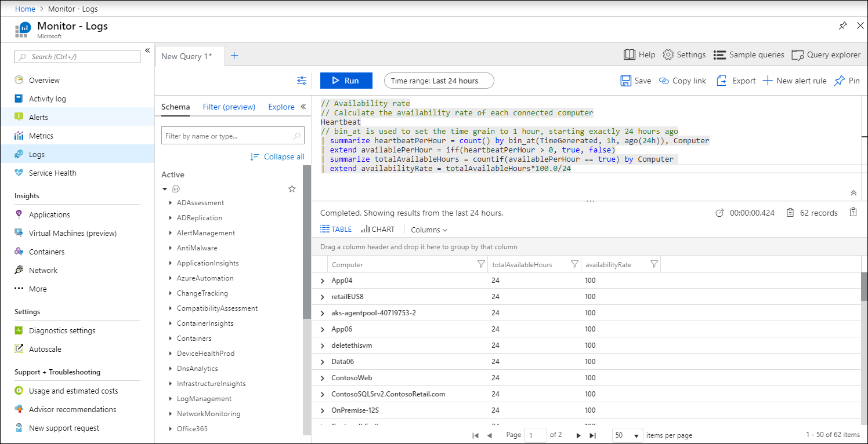The width and height of the screenshot is (868, 444).
Task: Favorite the workspace with star icon
Action: (292, 189)
